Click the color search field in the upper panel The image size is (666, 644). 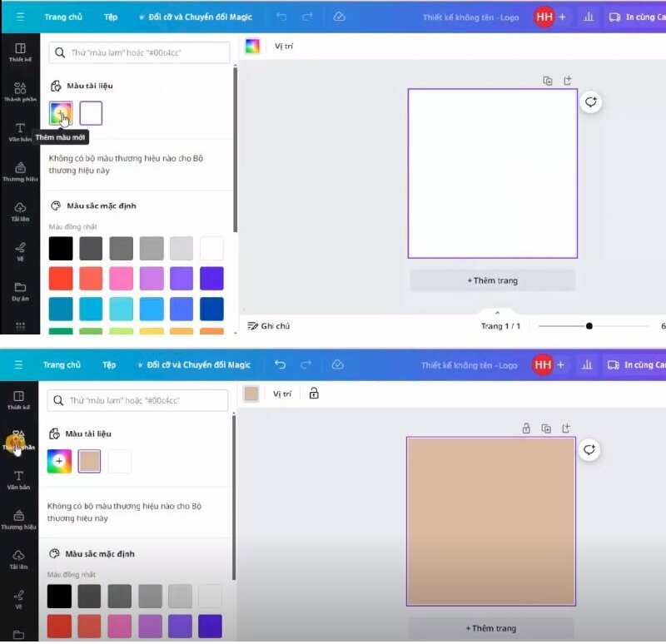(x=139, y=52)
